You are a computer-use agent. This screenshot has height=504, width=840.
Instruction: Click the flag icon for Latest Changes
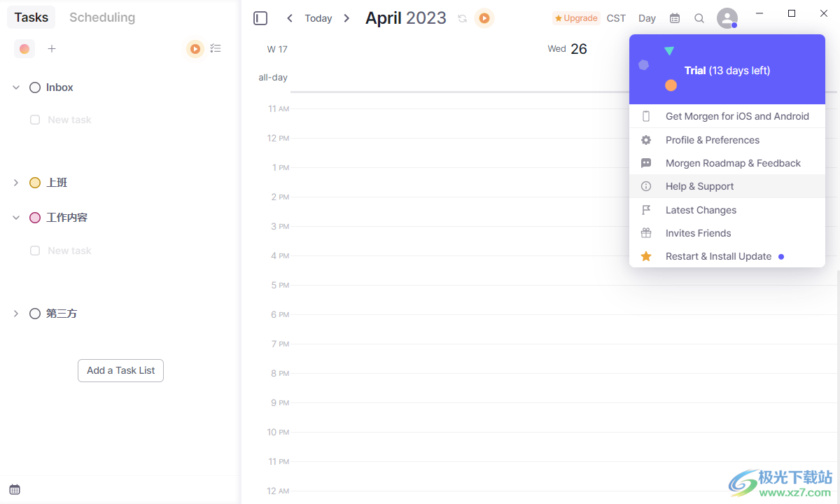coord(646,210)
